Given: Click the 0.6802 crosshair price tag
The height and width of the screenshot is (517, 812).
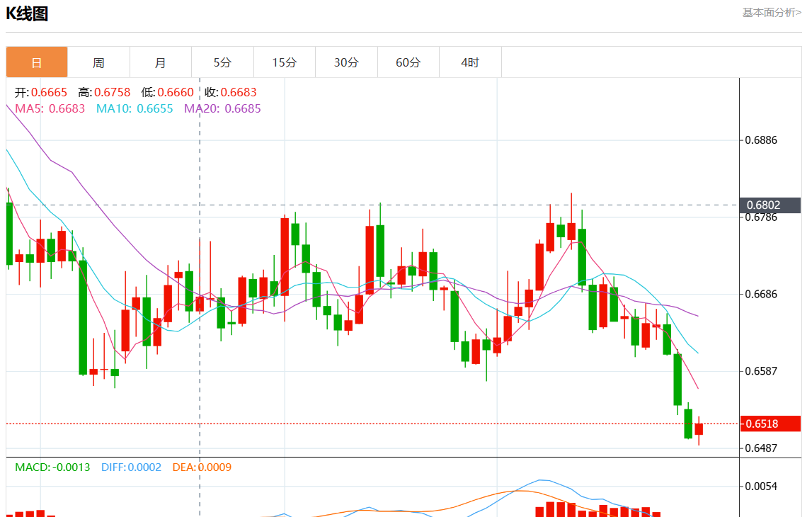Looking at the screenshot, I should click(770, 205).
